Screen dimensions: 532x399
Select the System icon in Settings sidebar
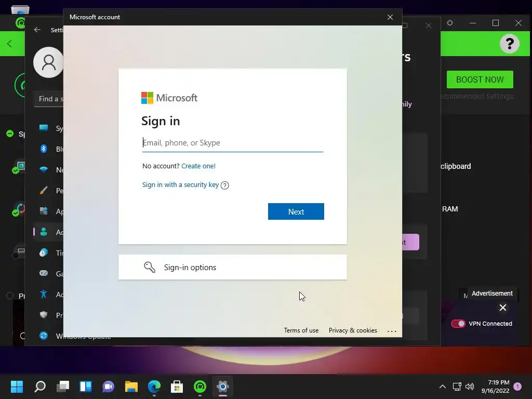44,128
